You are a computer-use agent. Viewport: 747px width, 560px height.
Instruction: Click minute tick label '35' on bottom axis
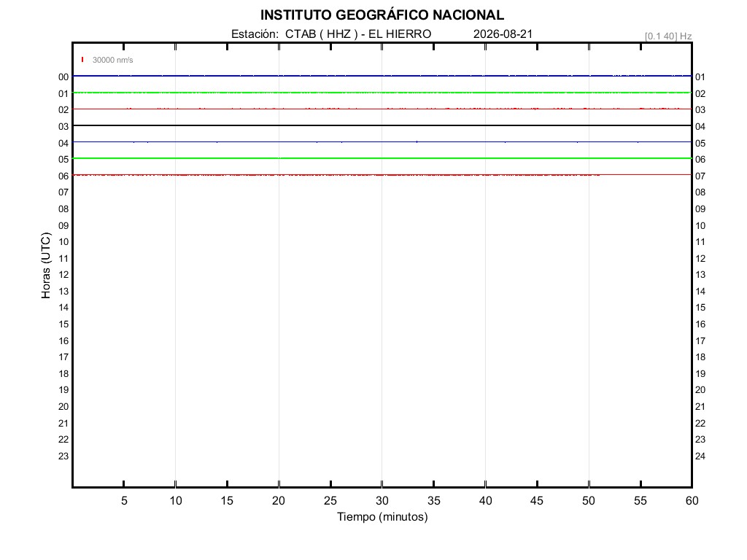click(x=433, y=500)
